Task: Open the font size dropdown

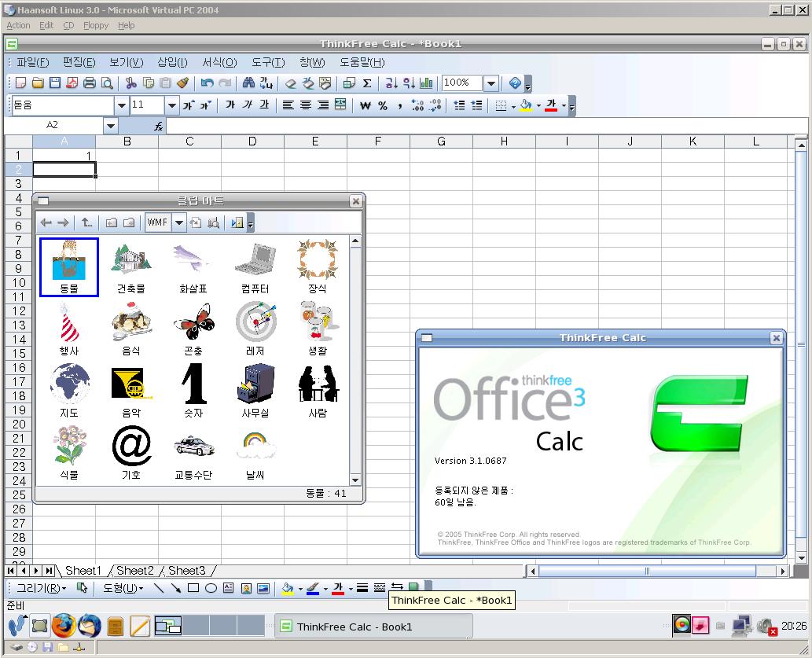Action: click(172, 105)
